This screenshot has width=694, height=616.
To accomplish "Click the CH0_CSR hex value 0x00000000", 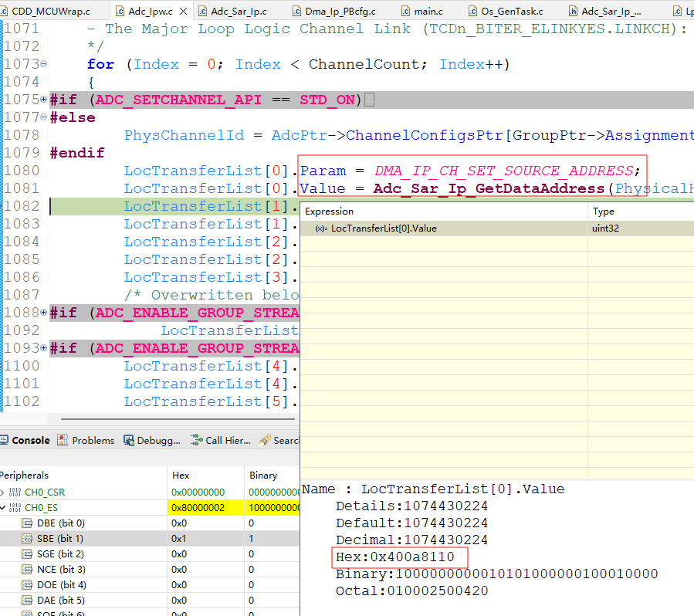I will [198, 492].
